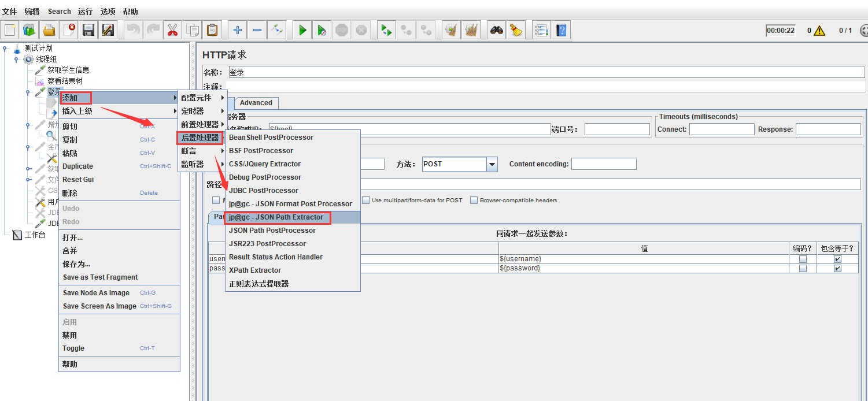
Task: Select the 工作台 workbench node
Action: point(35,235)
